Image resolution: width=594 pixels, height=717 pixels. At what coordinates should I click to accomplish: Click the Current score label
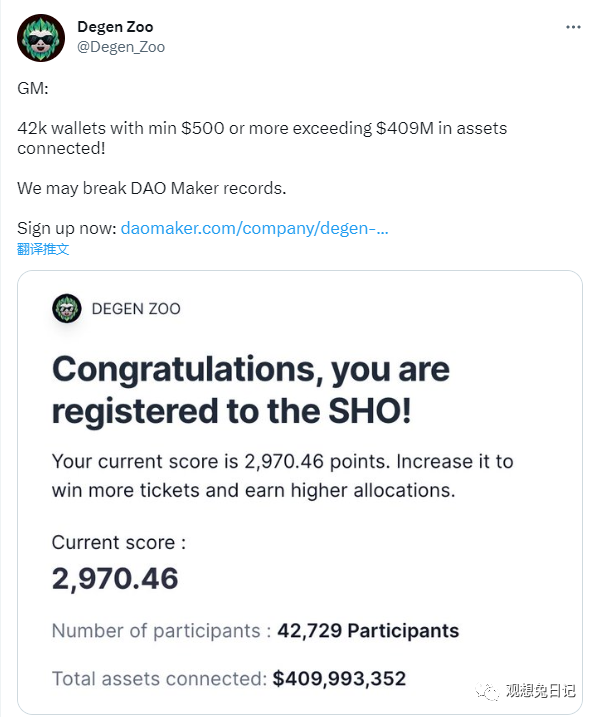click(119, 543)
